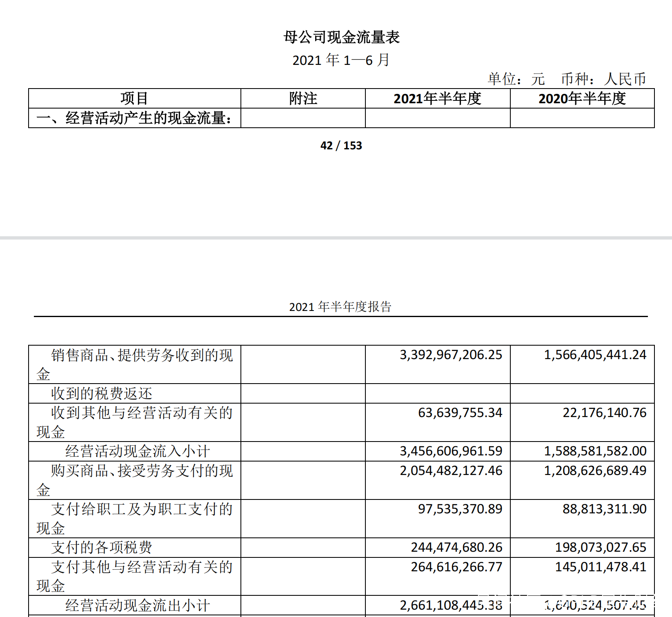Click the 单位:元 币种:人民币 unit text
Image resolution: width=672 pixels, height=617 pixels.
(567, 79)
